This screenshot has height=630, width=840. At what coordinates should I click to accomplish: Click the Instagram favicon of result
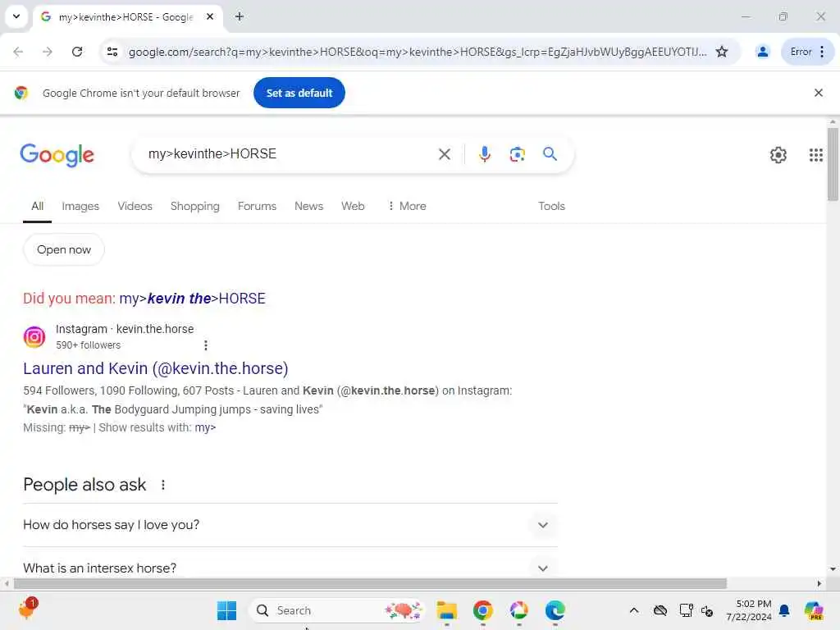(34, 337)
